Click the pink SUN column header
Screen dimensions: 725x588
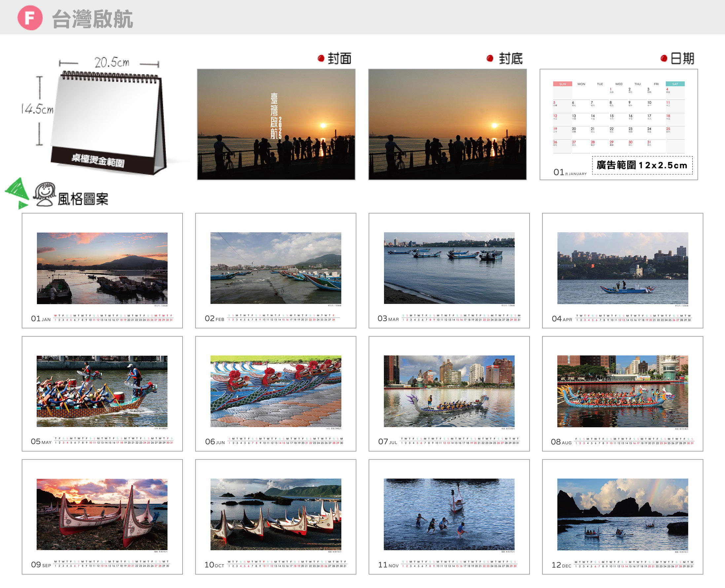coord(563,84)
